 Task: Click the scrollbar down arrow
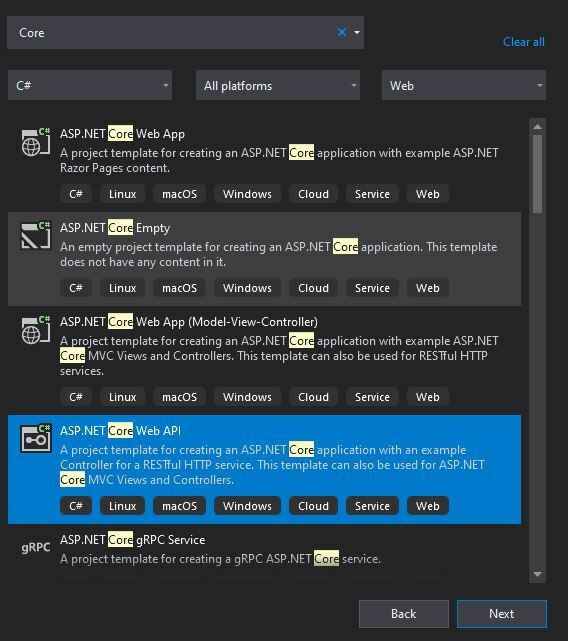tap(537, 574)
